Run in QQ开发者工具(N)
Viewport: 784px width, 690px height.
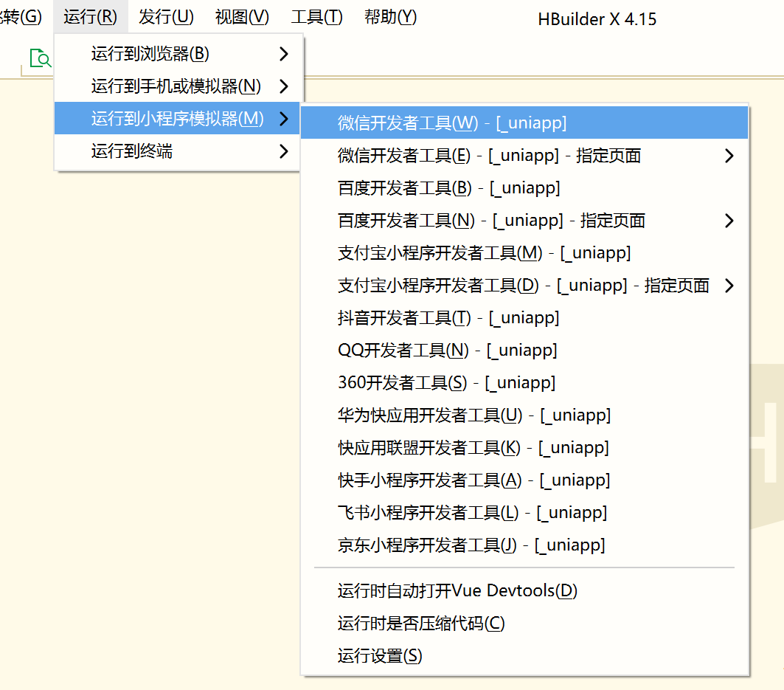click(524, 351)
